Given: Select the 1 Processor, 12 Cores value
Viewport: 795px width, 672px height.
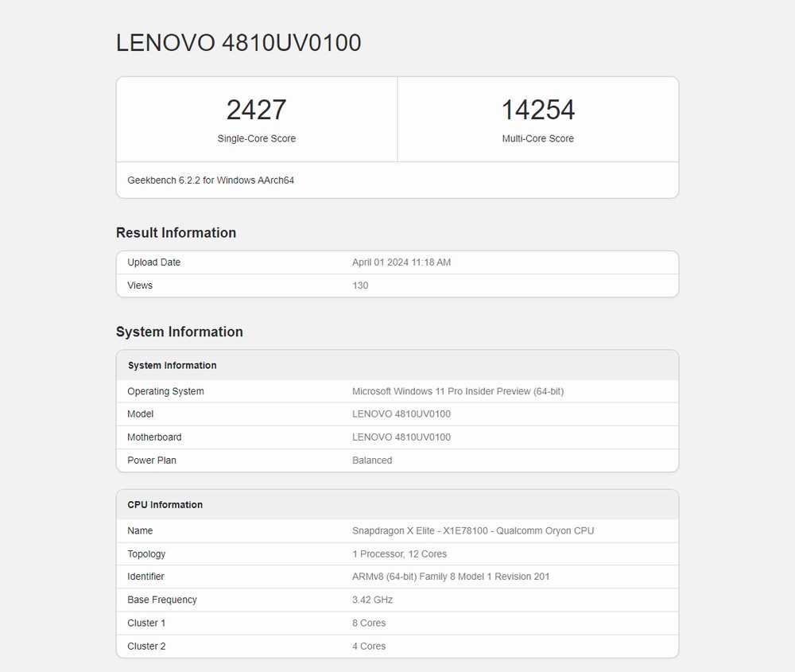Looking at the screenshot, I should [400, 554].
